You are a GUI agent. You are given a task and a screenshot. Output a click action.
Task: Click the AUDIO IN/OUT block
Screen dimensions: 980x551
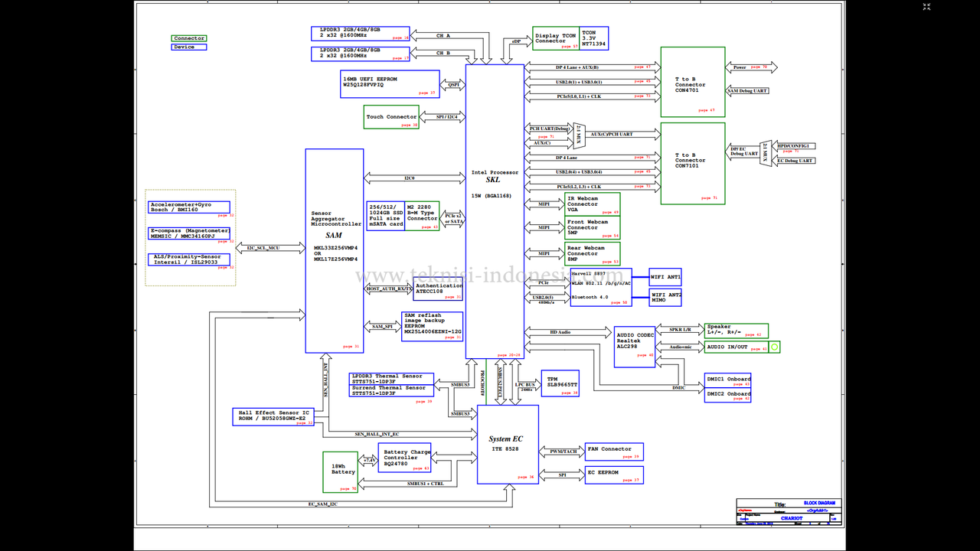737,347
